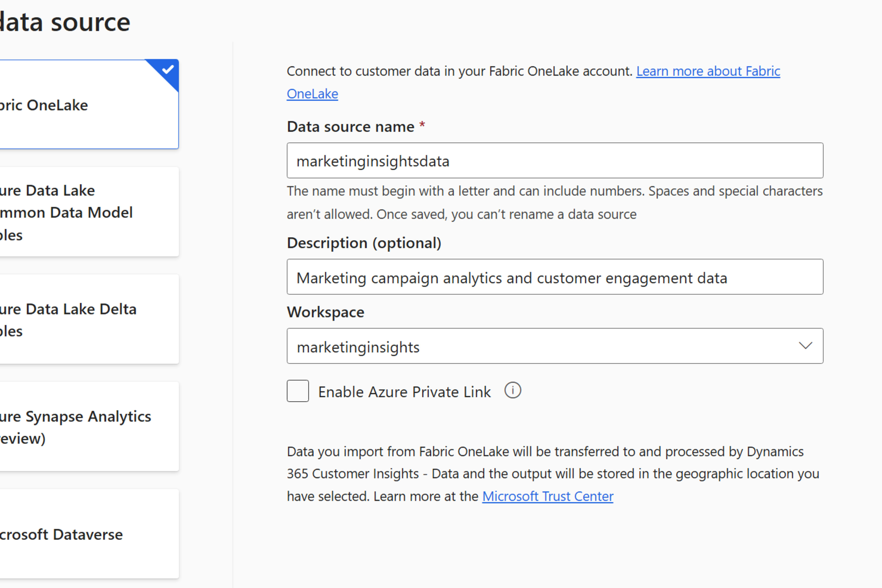Show info about Azure Private Link

tap(513, 390)
